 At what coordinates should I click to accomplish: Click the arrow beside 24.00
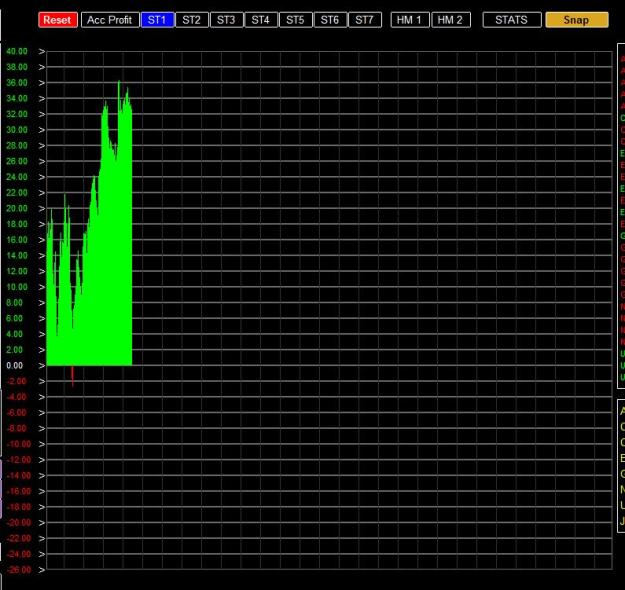click(x=42, y=177)
